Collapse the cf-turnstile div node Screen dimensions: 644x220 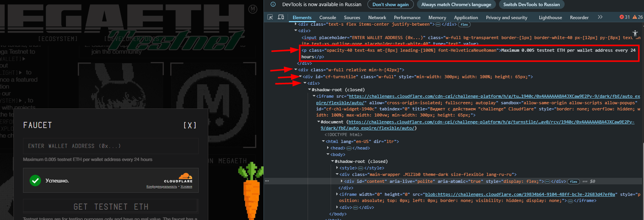click(x=300, y=77)
